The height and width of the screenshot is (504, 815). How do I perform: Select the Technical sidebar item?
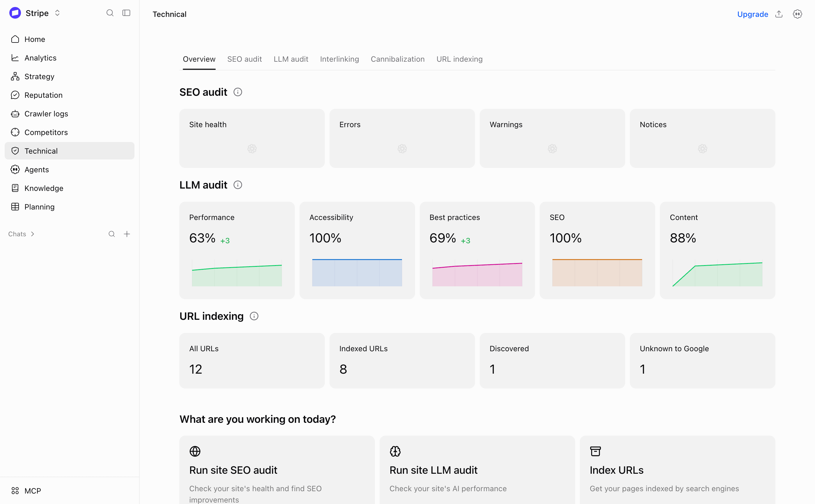point(69,151)
